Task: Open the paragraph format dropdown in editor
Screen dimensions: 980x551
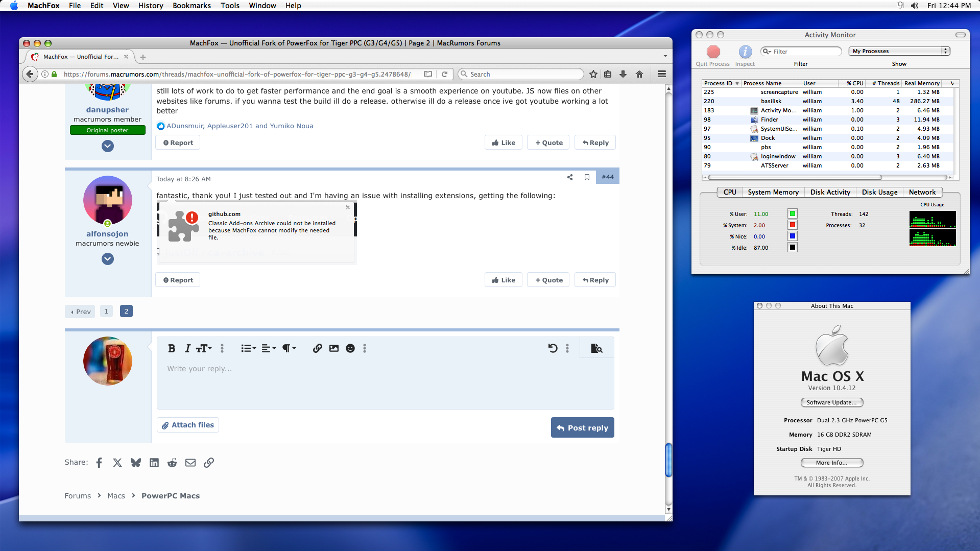Action: click(x=289, y=348)
